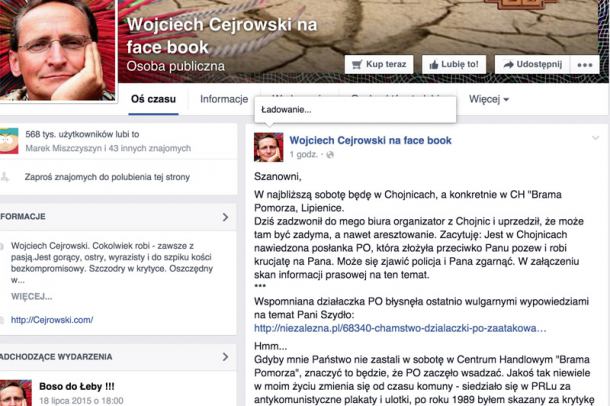Viewport: 610px width, 406px height.
Task: Click the 568 tys. użytkowników lubi to text
Action: click(x=82, y=134)
